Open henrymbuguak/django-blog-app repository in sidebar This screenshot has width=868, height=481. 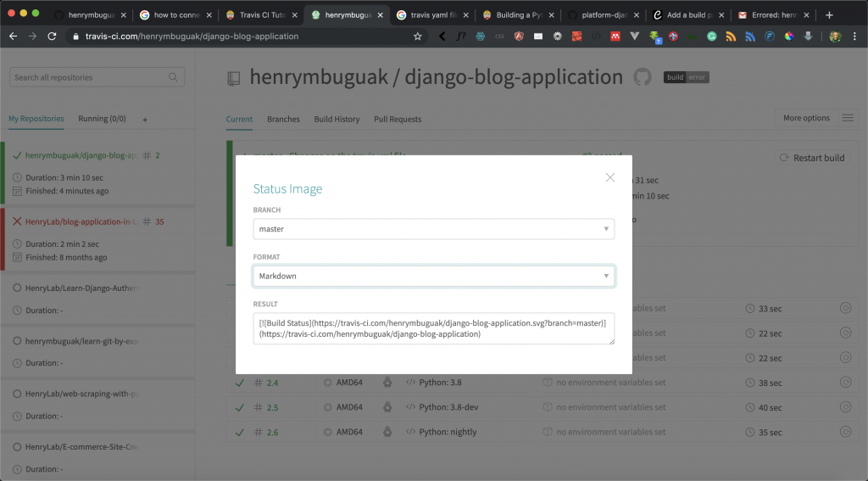[81, 156]
